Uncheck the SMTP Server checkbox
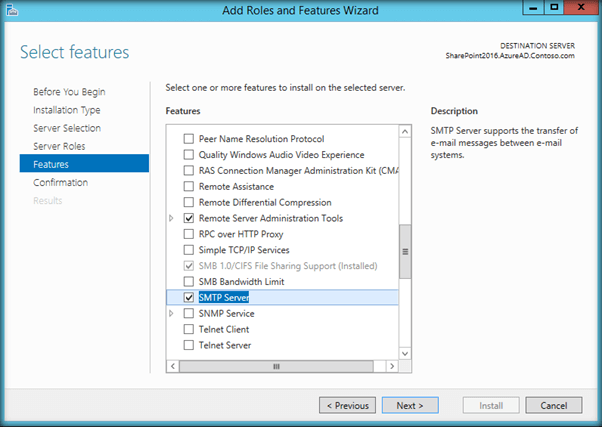This screenshot has height=427, width=602. tap(189, 298)
